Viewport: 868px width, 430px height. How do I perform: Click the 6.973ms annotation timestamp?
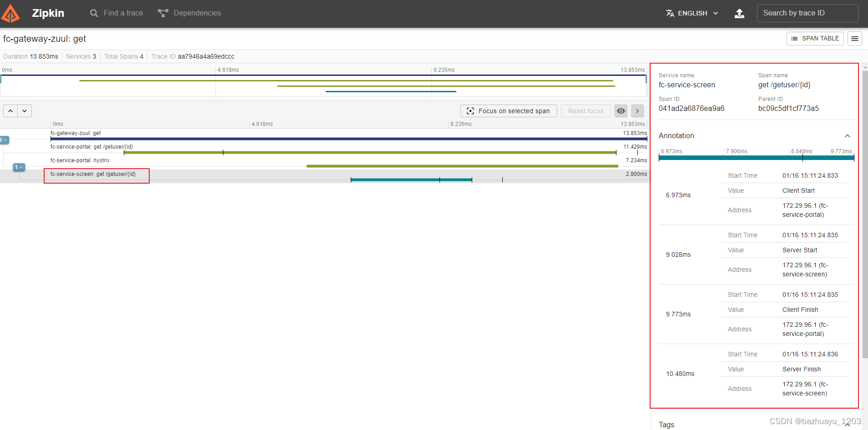pyautogui.click(x=678, y=195)
